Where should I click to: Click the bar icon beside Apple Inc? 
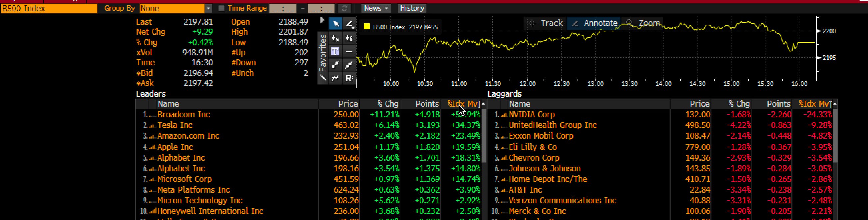coord(152,147)
